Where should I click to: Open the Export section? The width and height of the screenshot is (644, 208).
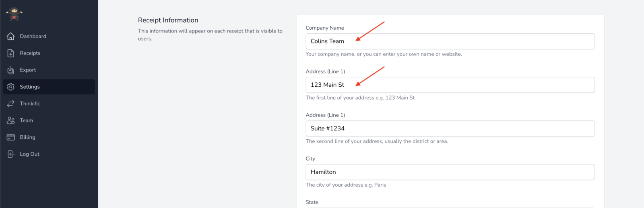click(x=28, y=70)
